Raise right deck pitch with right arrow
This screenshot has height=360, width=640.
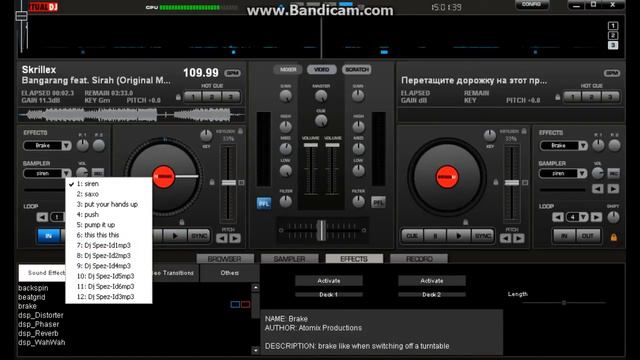click(x=518, y=238)
